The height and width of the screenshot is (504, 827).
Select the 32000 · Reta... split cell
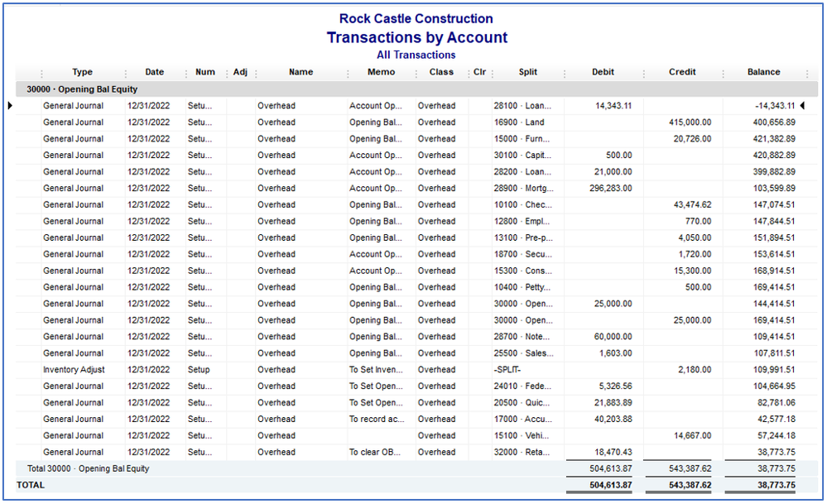[522, 453]
